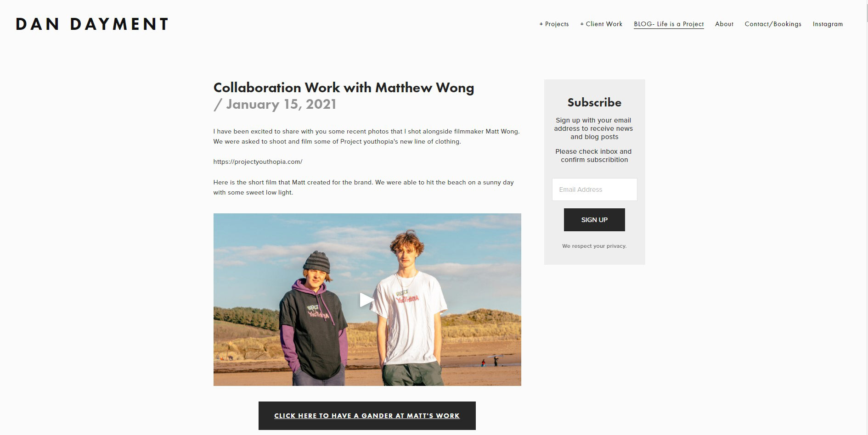Click the 'We respect your privacy.' text

click(x=594, y=246)
